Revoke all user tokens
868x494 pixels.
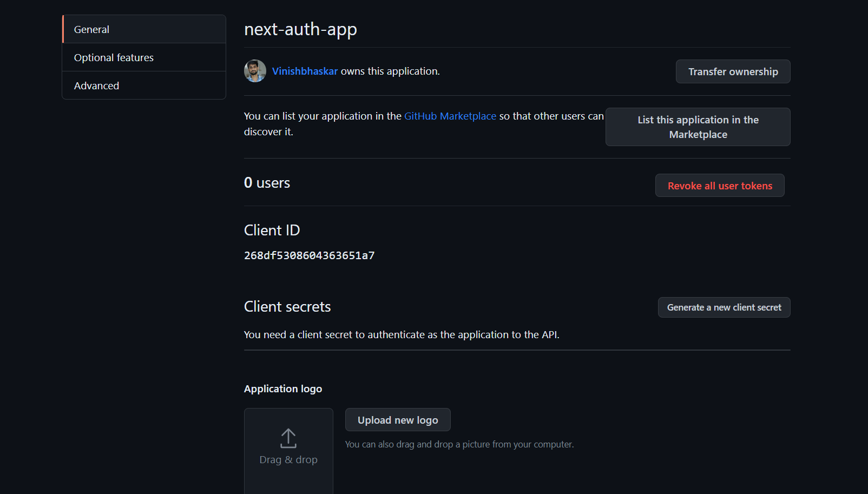coord(720,186)
